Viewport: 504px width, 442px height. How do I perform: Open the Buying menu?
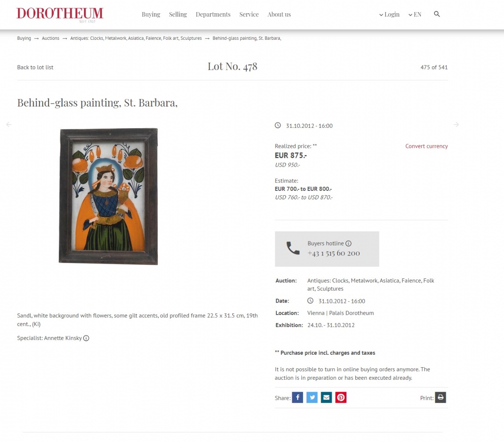coord(151,14)
